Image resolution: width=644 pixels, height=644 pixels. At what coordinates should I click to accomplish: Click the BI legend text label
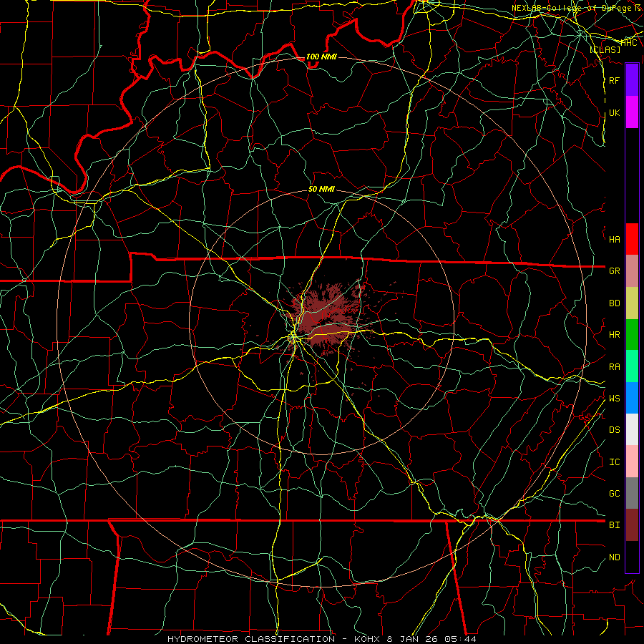pyautogui.click(x=614, y=525)
